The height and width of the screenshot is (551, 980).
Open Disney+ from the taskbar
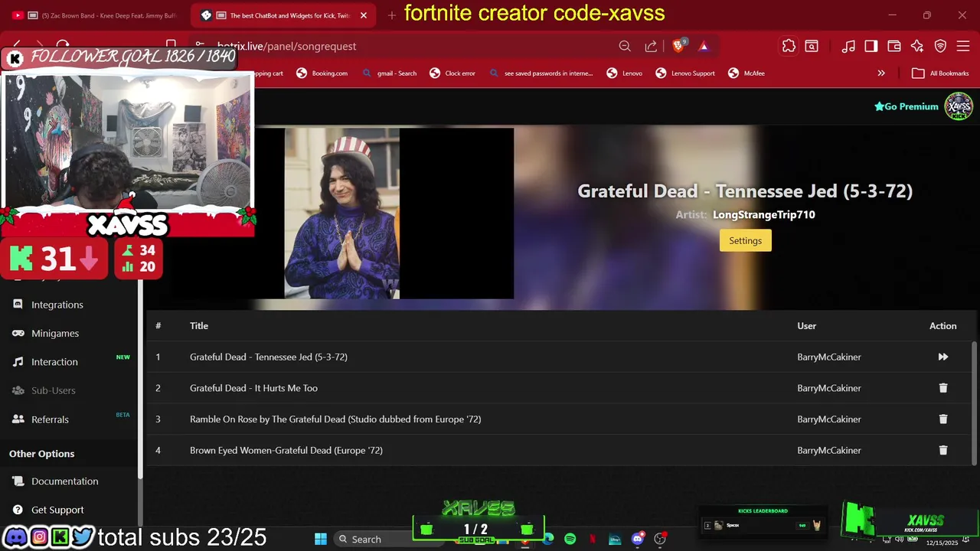tap(615, 539)
